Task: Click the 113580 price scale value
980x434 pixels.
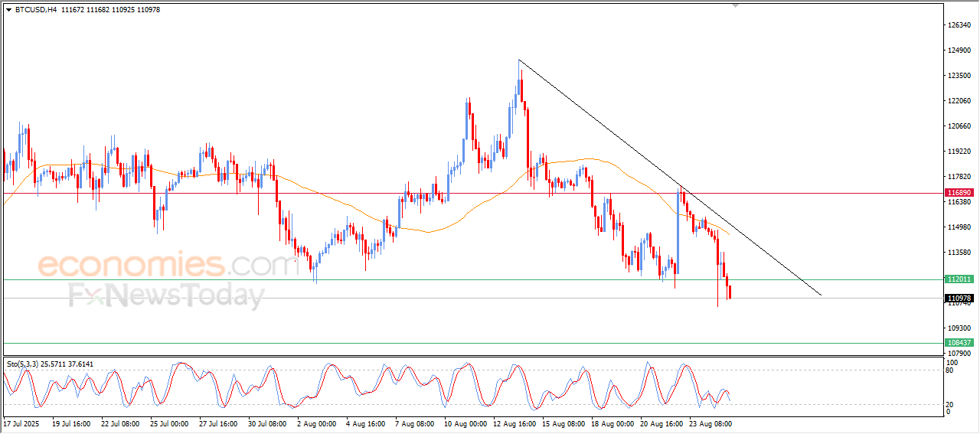Action: 959,253
